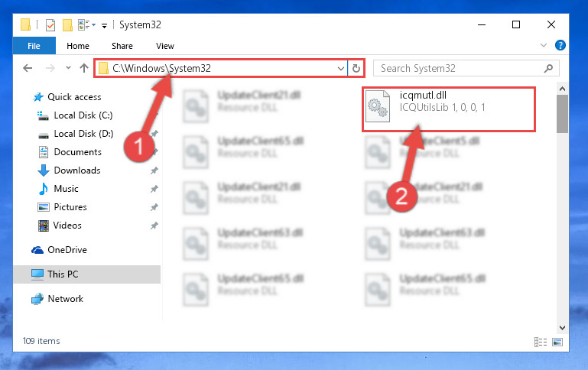Click the Refresh button beside address bar
588x370 pixels.
pyautogui.click(x=356, y=68)
